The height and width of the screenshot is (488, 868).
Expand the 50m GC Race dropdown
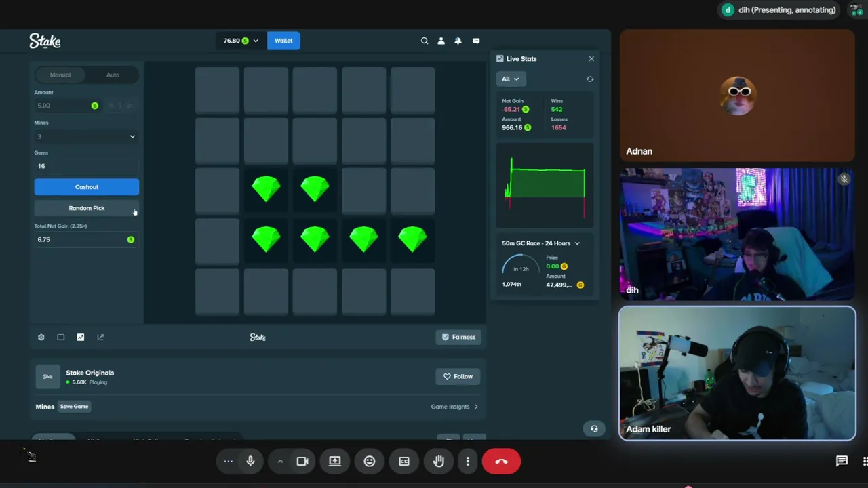tap(541, 243)
